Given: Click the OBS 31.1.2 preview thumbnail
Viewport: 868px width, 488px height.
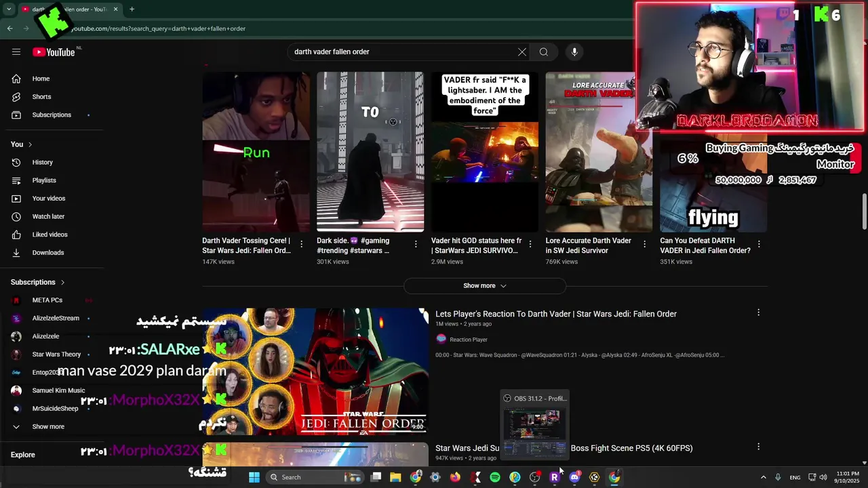Looking at the screenshot, I should click(x=535, y=424).
